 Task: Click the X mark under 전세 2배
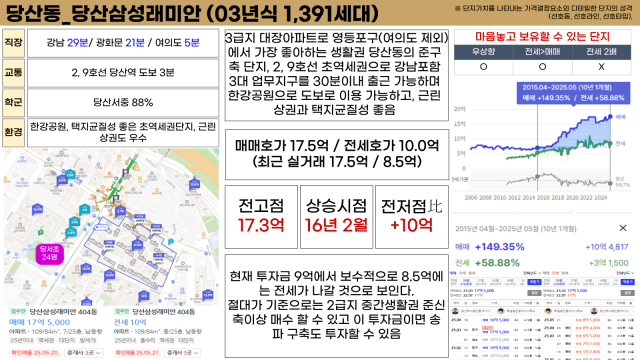coord(601,67)
